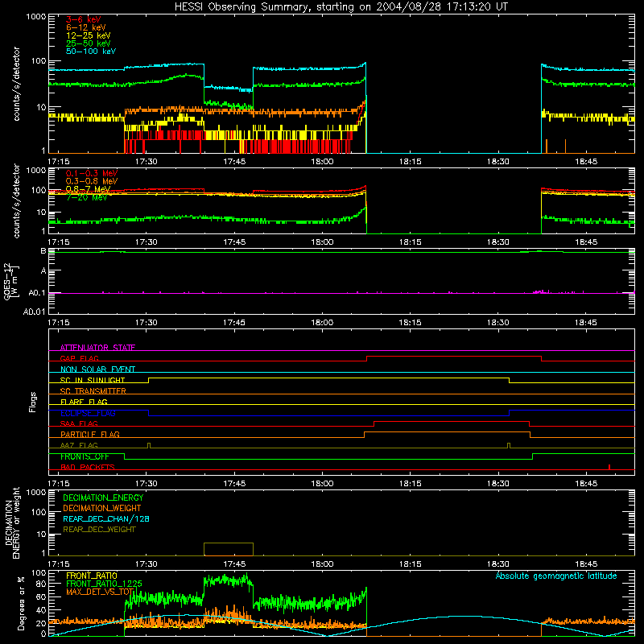Click the GOES-12 axis label

coord(11,281)
